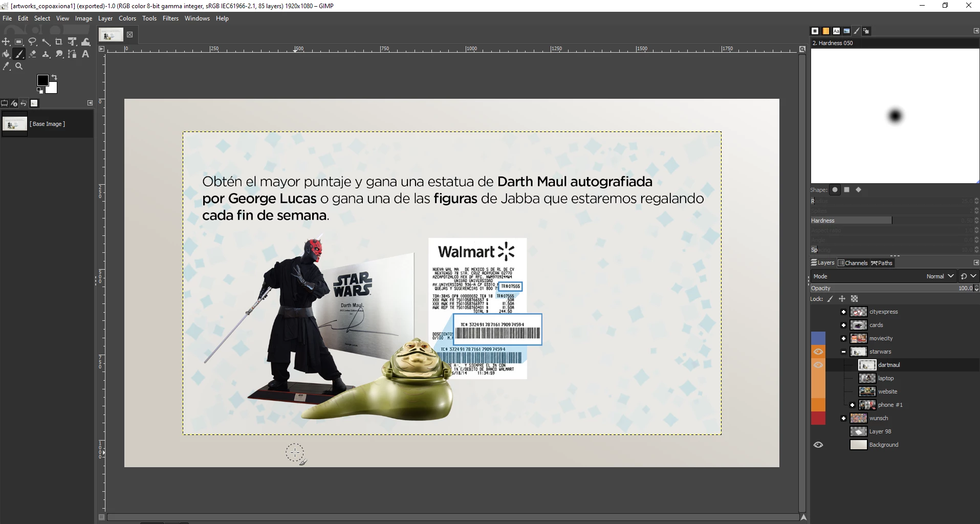Select the Unified Transform tool
Viewport: 980px width, 524px height.
click(72, 42)
